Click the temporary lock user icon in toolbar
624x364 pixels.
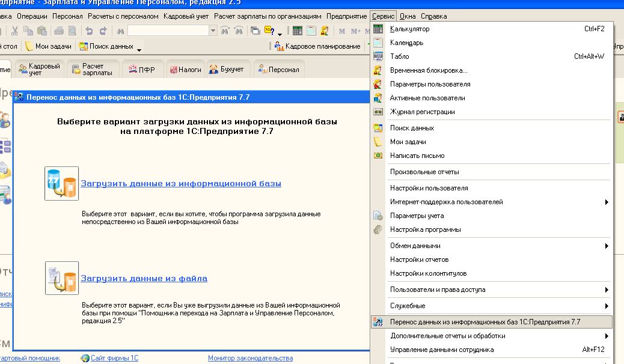(x=325, y=31)
